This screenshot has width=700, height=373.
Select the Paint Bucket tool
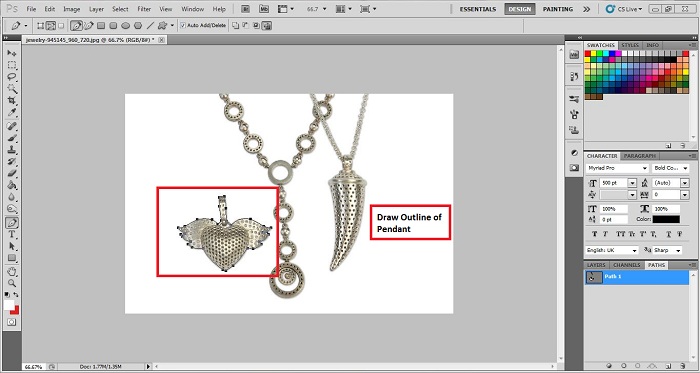tap(12, 185)
